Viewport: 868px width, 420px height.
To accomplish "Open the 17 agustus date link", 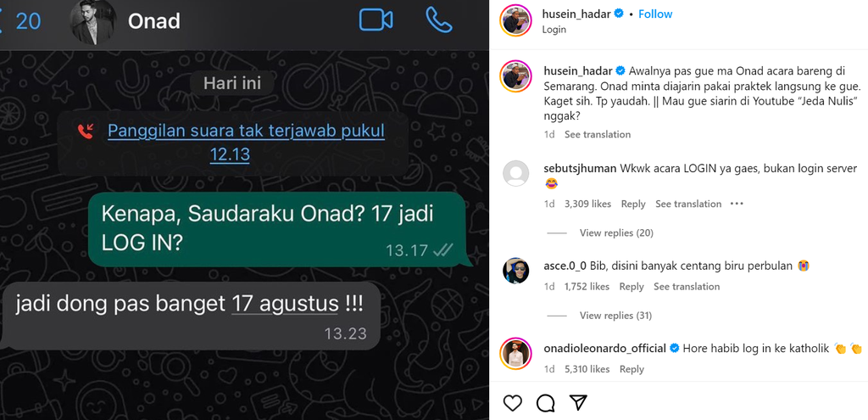I will pos(285,305).
